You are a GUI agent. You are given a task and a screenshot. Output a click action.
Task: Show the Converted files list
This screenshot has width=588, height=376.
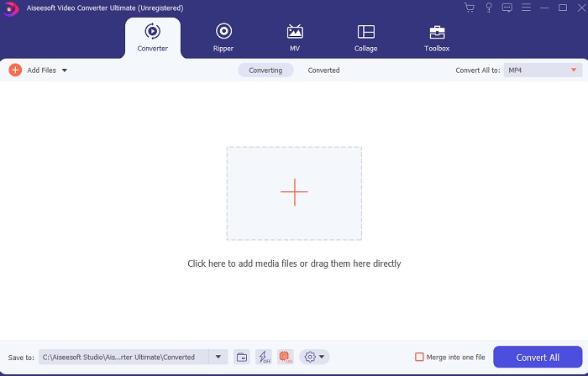click(x=323, y=70)
